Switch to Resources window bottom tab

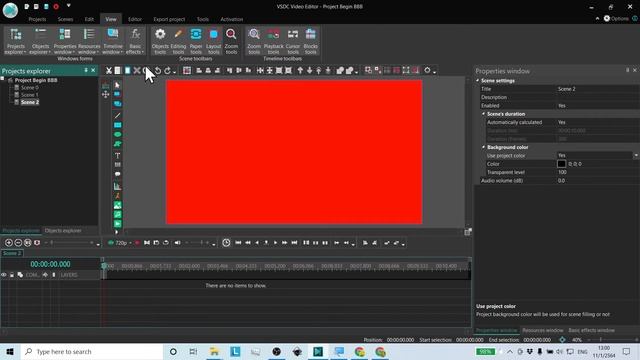pyautogui.click(x=542, y=330)
